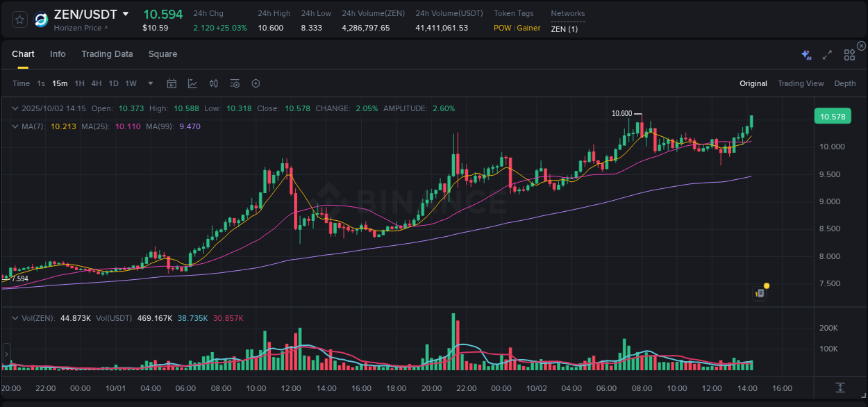Open chart settings via the hexagon icon

click(x=256, y=83)
